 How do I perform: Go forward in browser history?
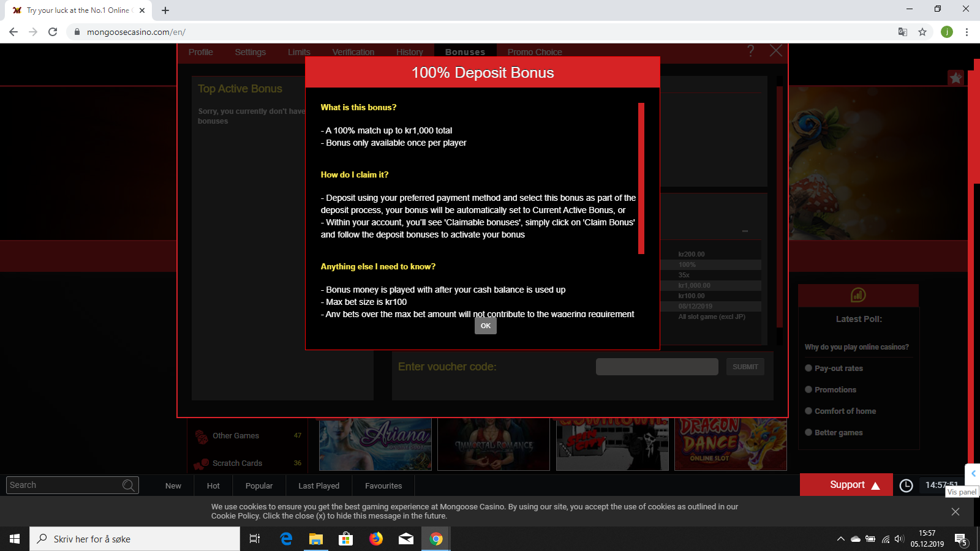click(33, 32)
